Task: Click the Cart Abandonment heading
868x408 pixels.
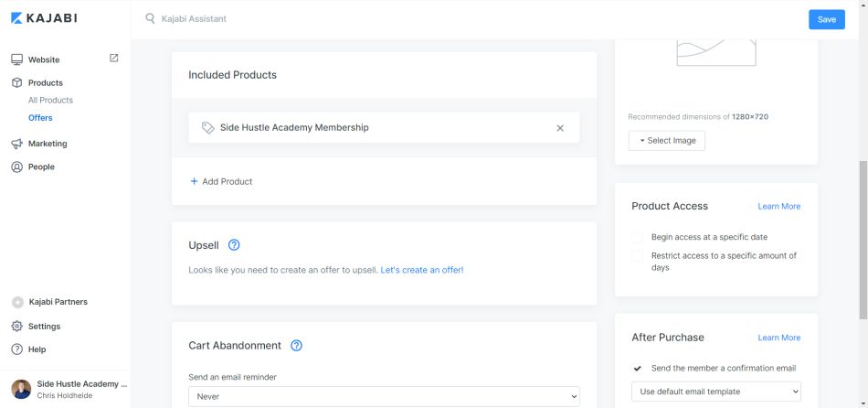Action: 235,346
